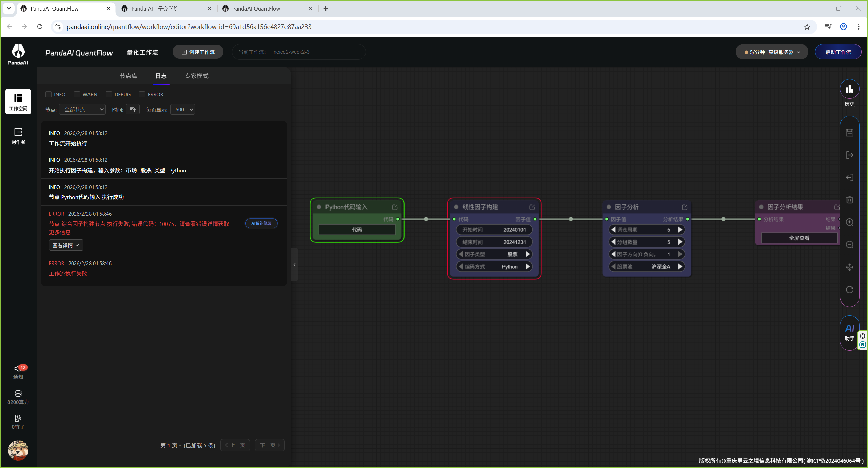Bookmark this page with the star icon
This screenshot has height=468, width=868.
pos(807,27)
